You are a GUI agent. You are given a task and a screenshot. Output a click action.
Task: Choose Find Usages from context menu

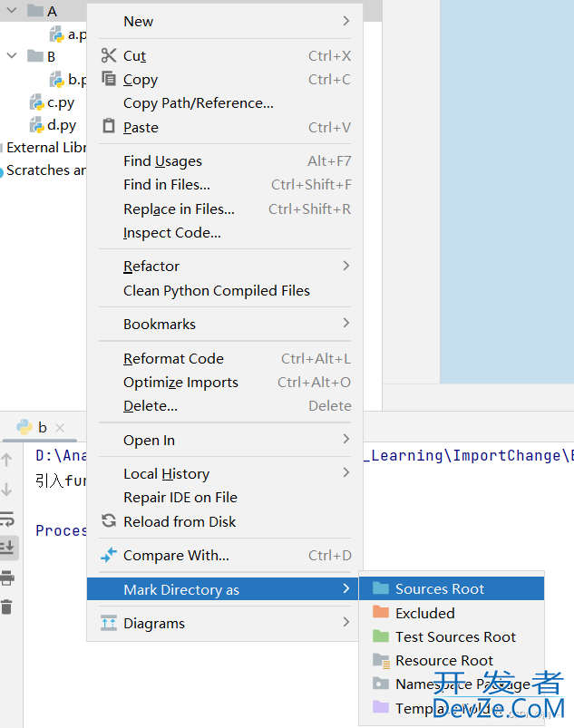click(225, 161)
